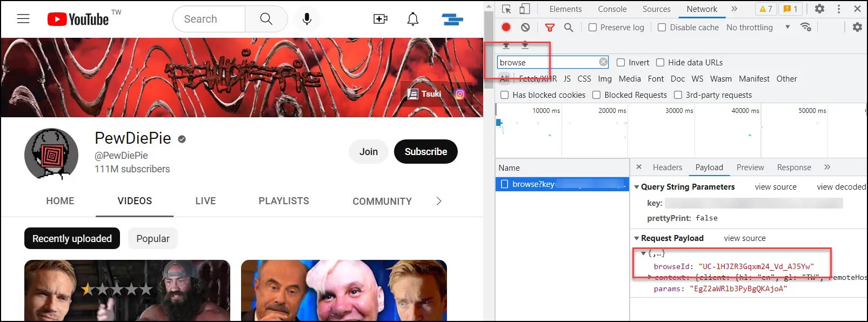The height and width of the screenshot is (322, 868).
Task: Click view decoded link
Action: pos(841,187)
